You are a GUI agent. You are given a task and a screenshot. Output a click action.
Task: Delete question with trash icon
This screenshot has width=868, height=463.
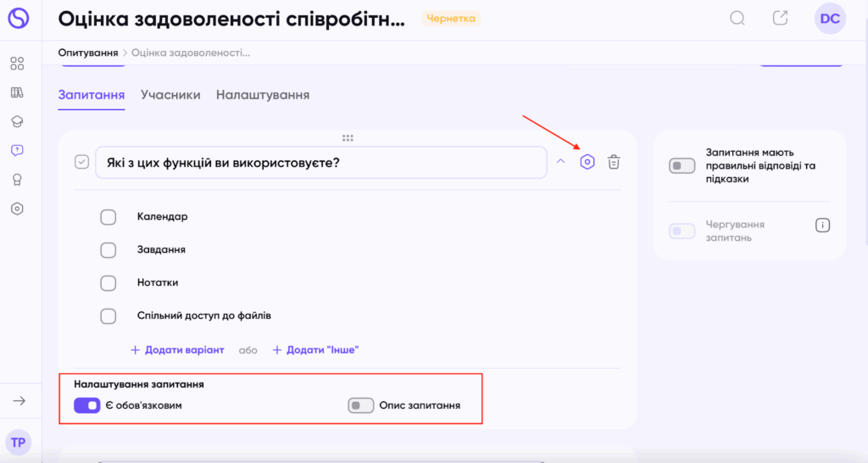[x=615, y=162]
